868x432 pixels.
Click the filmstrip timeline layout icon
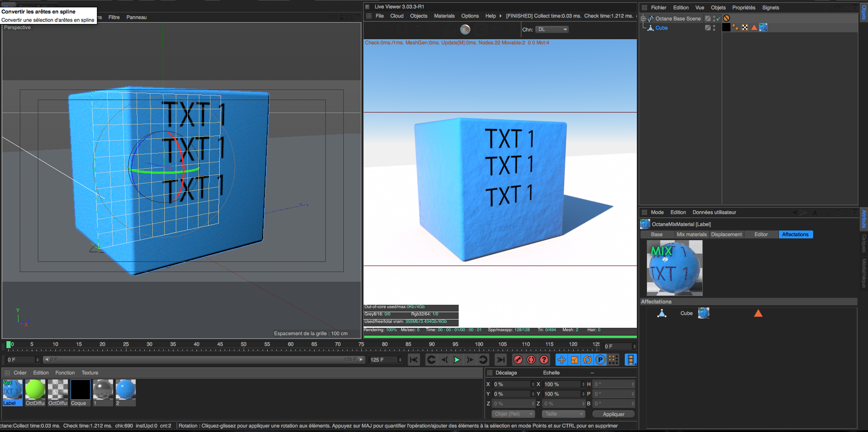pyautogui.click(x=631, y=360)
